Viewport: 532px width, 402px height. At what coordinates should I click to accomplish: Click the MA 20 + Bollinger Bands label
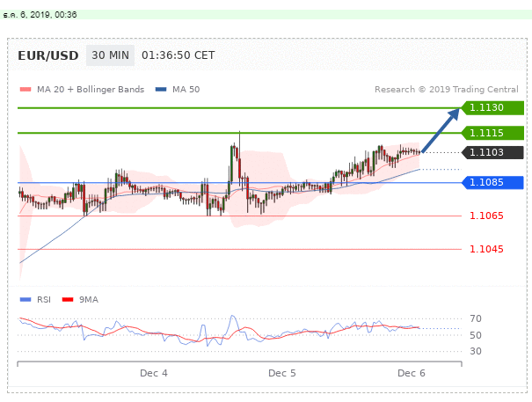(x=91, y=90)
